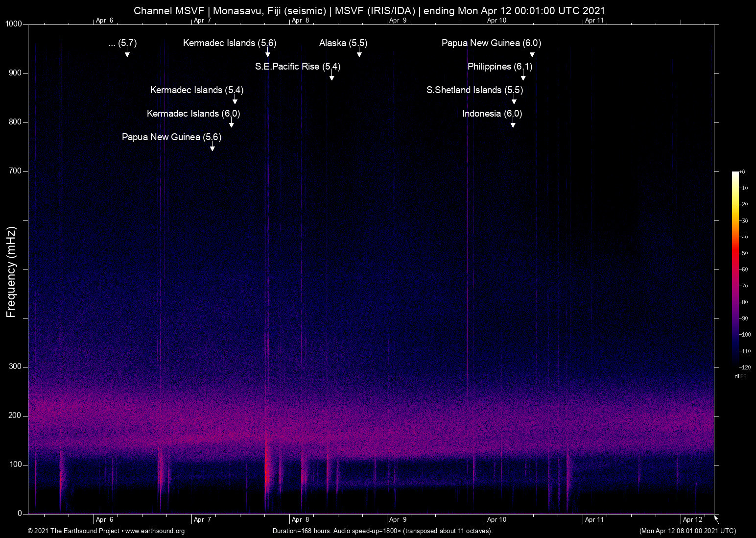This screenshot has width=756, height=538.
Task: Click the 800 frequency axis value
Action: pos(15,122)
